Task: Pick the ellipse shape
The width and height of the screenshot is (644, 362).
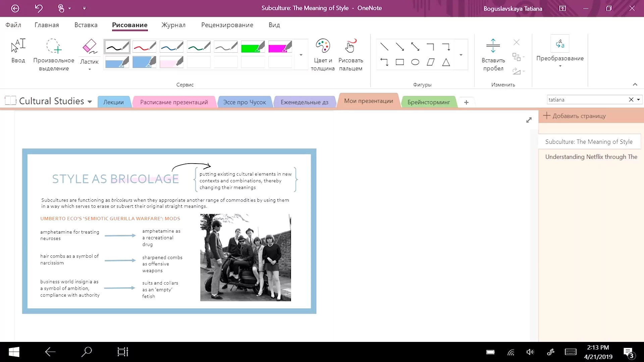Action: [415, 62]
